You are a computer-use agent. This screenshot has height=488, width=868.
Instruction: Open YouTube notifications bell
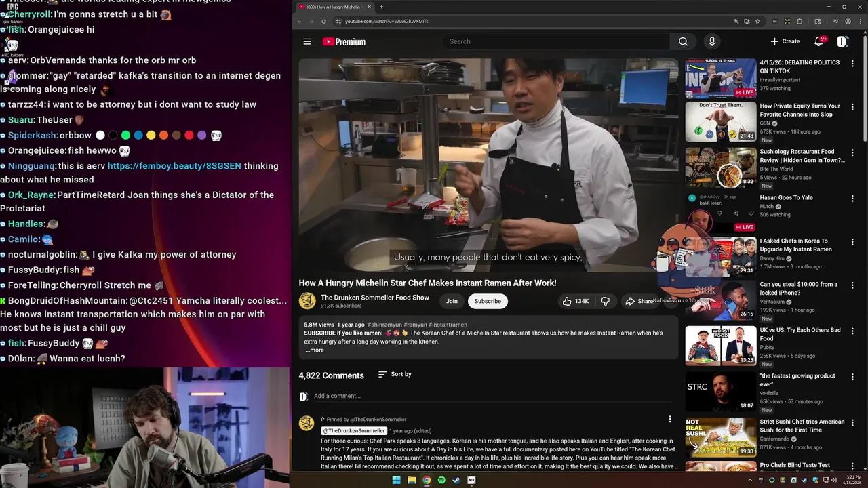pos(818,41)
